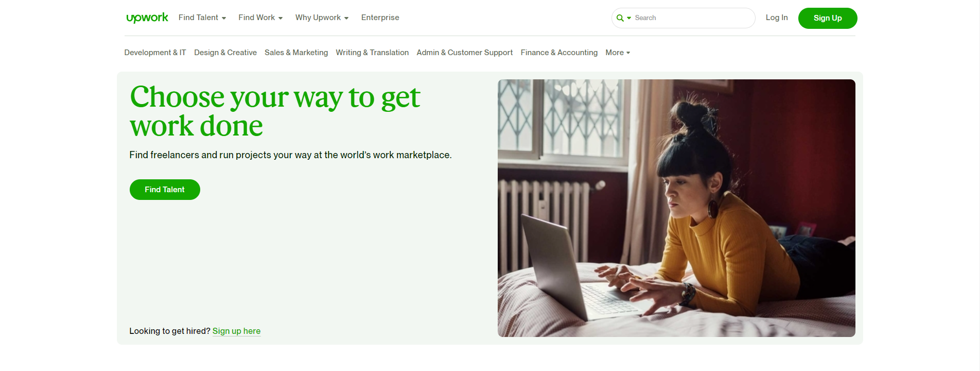This screenshot has width=980, height=371.
Task: Click the green Find Talent button
Action: (x=165, y=190)
